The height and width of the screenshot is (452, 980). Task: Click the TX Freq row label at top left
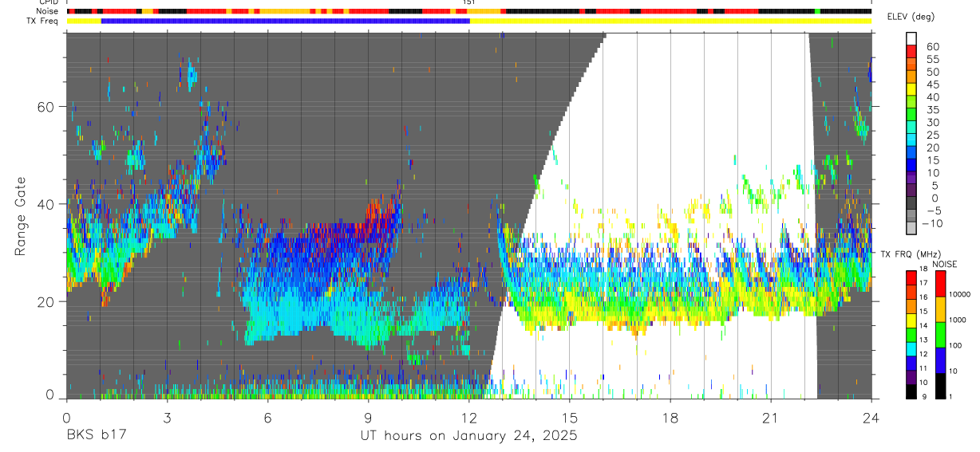coord(43,21)
